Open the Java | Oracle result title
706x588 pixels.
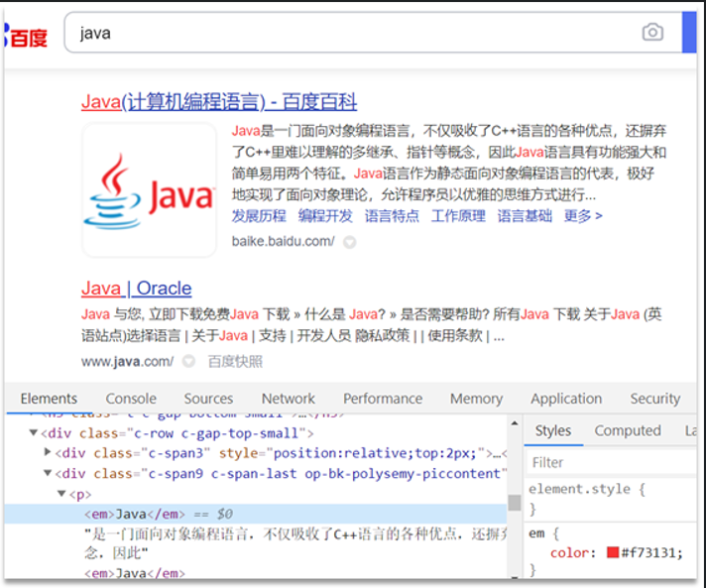pyautogui.click(x=137, y=289)
